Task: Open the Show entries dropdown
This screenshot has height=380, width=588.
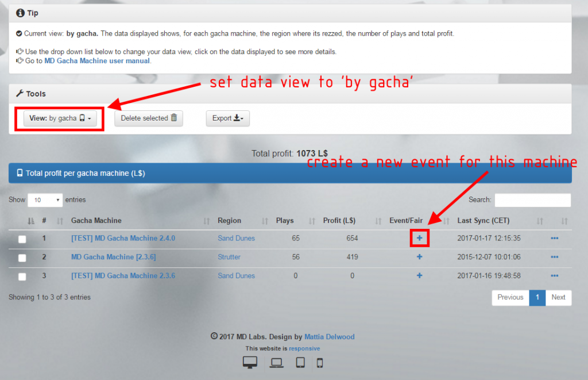Action: tap(45, 199)
